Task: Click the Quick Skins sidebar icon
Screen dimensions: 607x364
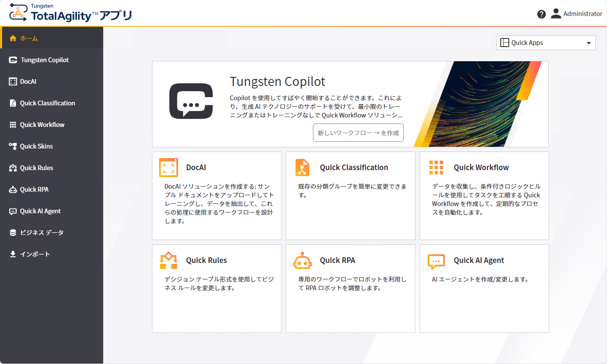Action: (x=13, y=146)
